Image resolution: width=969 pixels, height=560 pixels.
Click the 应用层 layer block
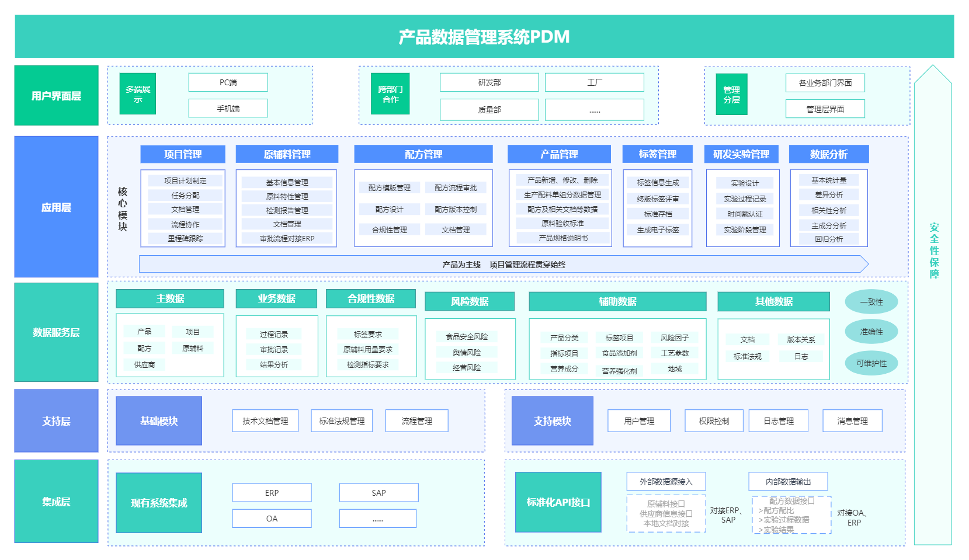click(56, 207)
